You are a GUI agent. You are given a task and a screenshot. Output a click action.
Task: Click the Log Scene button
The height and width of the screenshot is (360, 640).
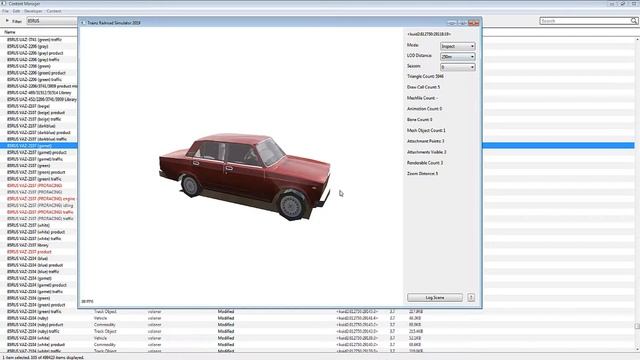pyautogui.click(x=435, y=298)
